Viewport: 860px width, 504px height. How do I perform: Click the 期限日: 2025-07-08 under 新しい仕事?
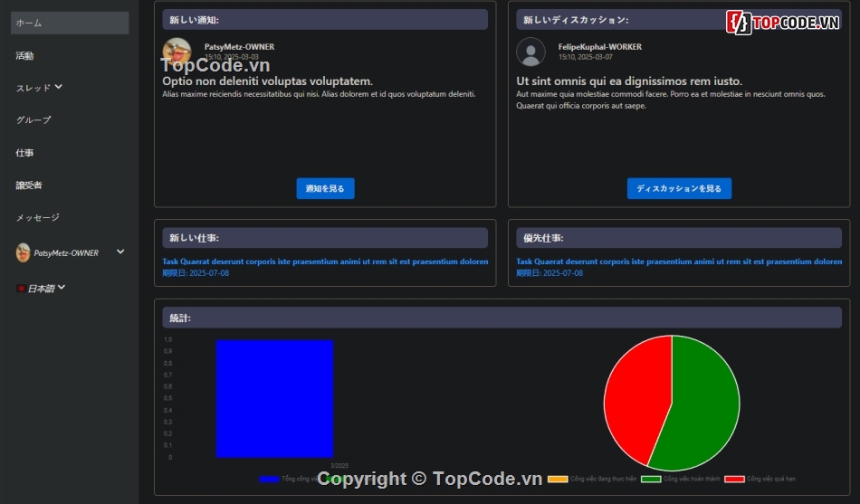pos(196,273)
